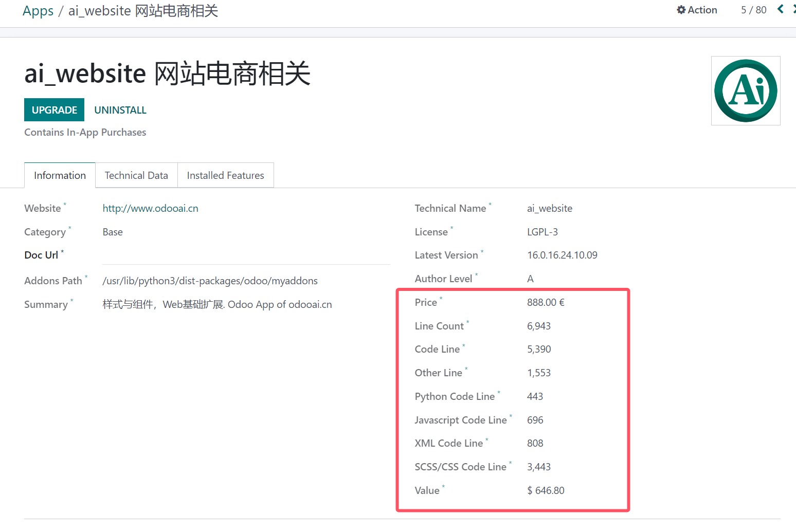
Task: Select the addons path /usr/lib/python3/dist-packages/odoo/myaddons
Action: [x=210, y=281]
